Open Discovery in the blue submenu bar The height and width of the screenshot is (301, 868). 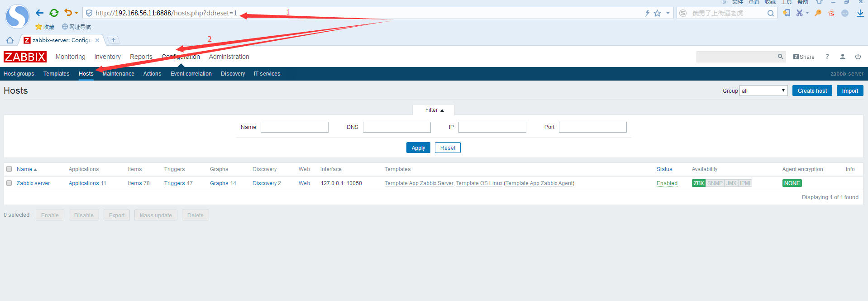[x=233, y=74]
